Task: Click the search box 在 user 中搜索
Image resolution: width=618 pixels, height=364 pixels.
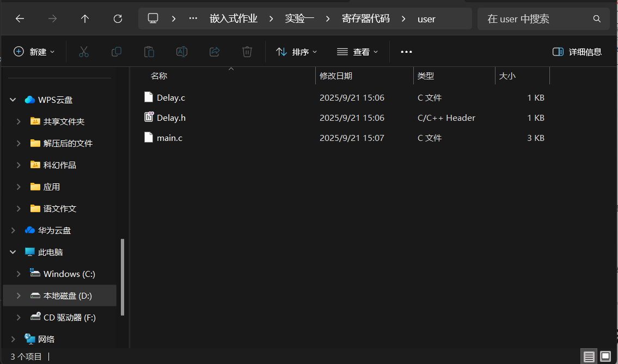Action: 543,18
